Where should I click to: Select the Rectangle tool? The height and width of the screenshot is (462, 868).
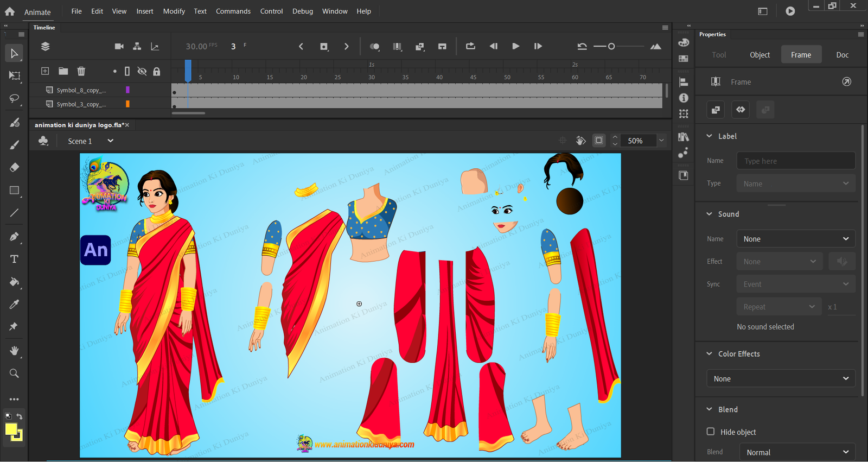[x=15, y=191]
